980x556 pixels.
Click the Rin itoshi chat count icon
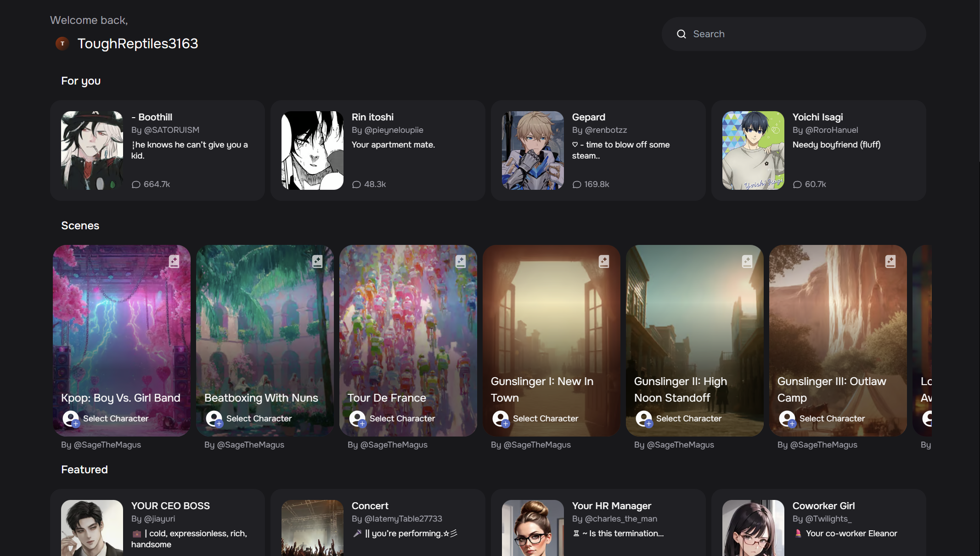click(356, 184)
